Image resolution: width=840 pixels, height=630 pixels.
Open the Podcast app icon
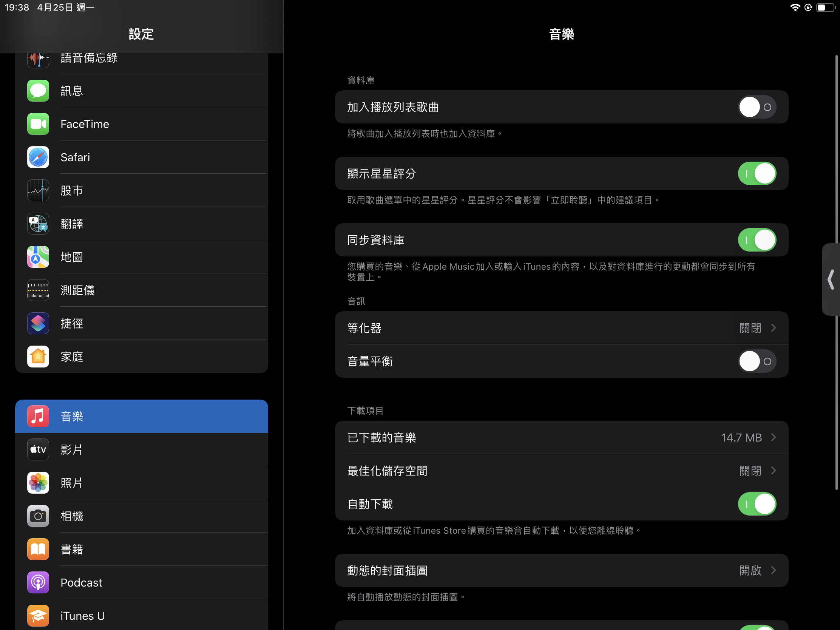[x=38, y=582]
